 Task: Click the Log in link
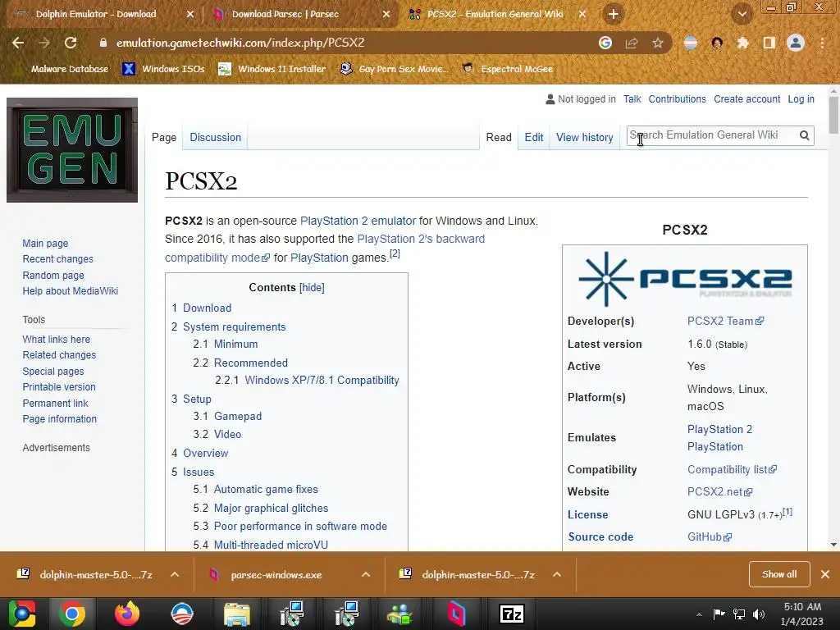(x=801, y=99)
